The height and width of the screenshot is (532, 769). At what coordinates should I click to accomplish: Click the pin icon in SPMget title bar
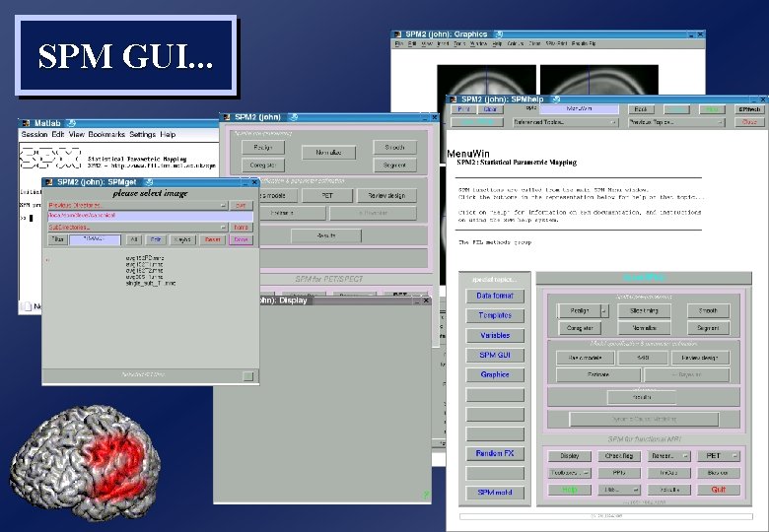tap(148, 182)
